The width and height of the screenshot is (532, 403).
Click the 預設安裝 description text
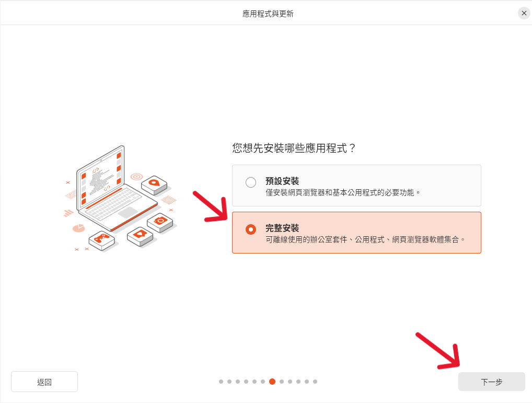pos(343,193)
